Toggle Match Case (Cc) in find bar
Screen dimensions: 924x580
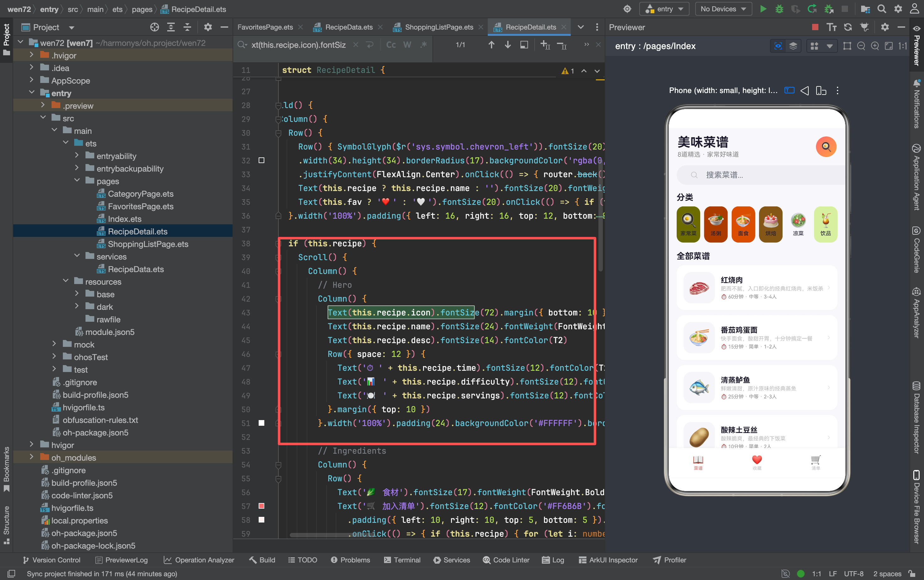pos(391,45)
